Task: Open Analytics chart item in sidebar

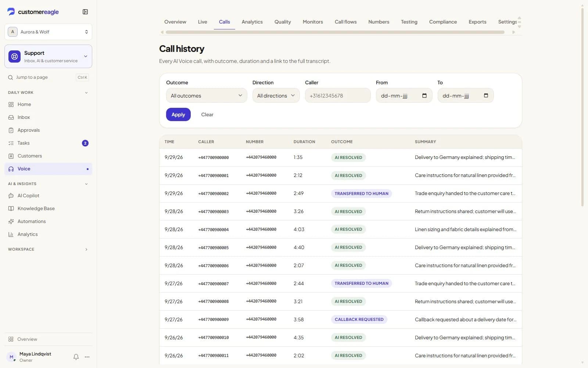Action: (x=48, y=234)
